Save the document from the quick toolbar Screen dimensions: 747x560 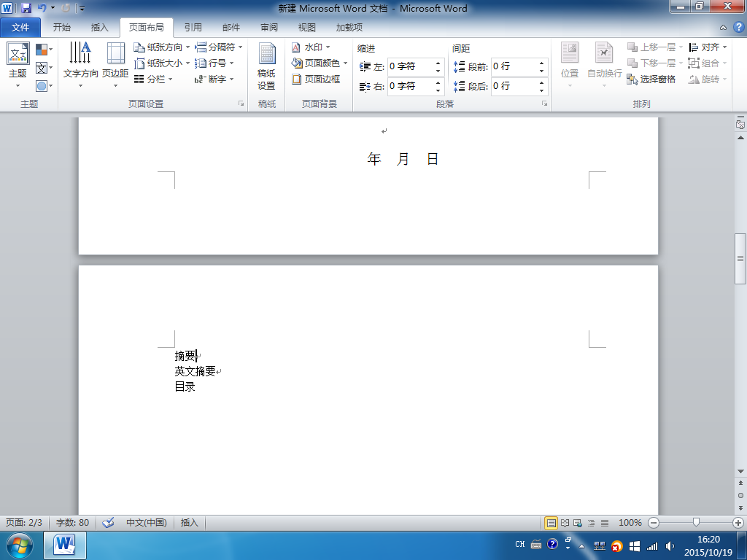click(26, 8)
